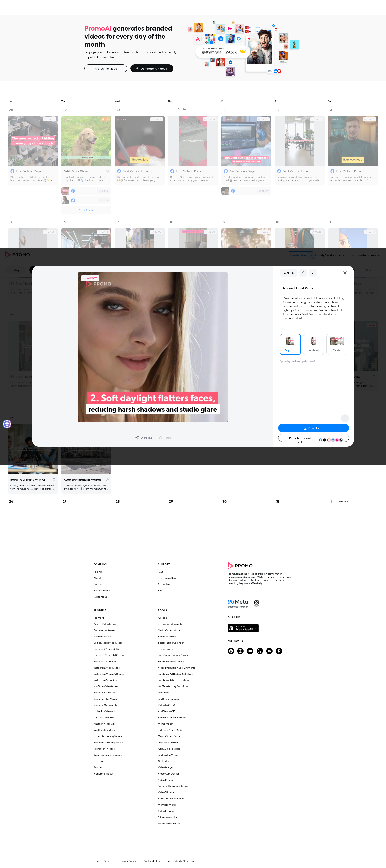
Task: Close the Natural Light Wins post modal
Action: tap(345, 273)
